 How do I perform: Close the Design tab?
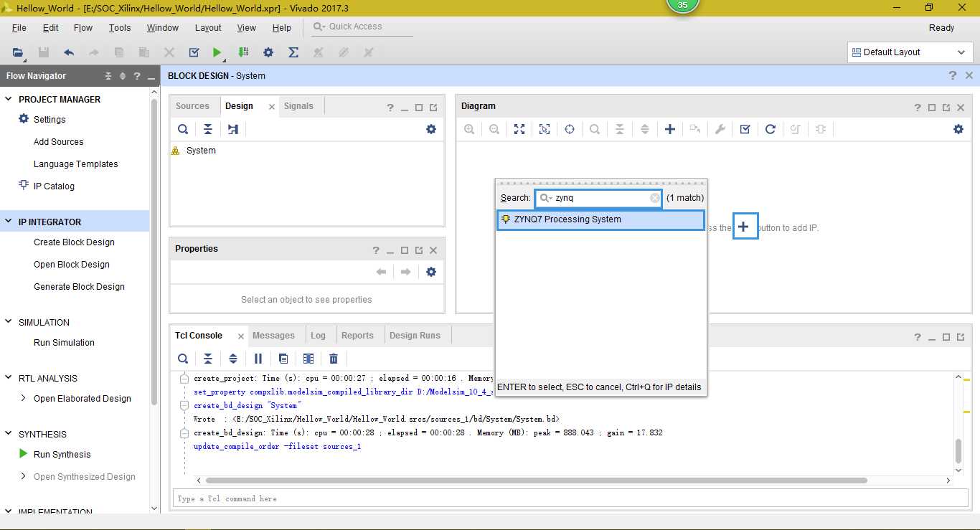(x=271, y=107)
